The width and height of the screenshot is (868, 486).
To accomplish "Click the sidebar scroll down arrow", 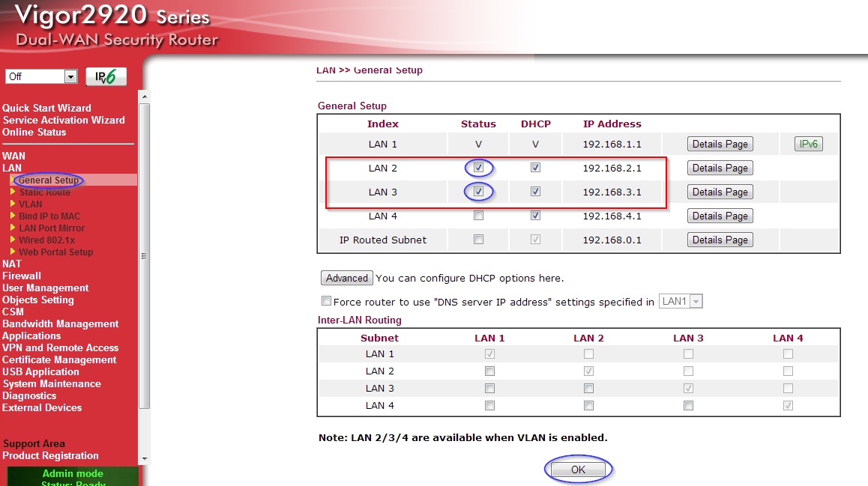I will tap(145, 459).
